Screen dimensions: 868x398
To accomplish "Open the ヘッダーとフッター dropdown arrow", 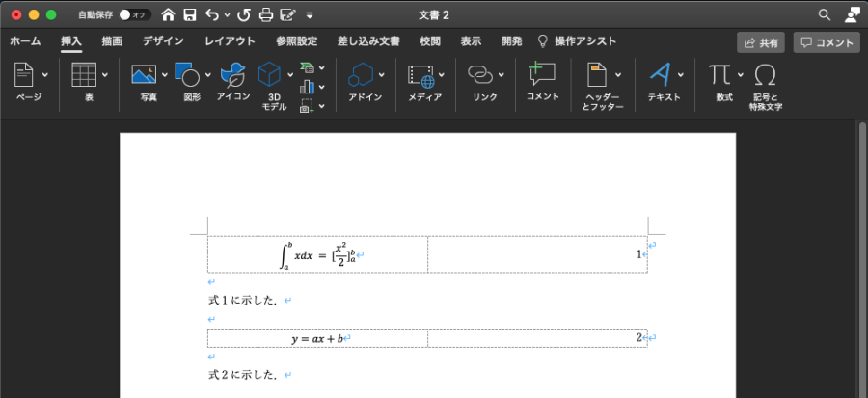I will coord(618,75).
